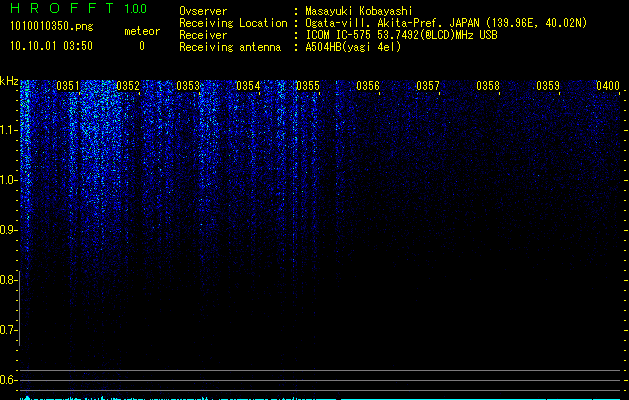Click the HROFFT 1.0.0 title text

tap(78, 8)
